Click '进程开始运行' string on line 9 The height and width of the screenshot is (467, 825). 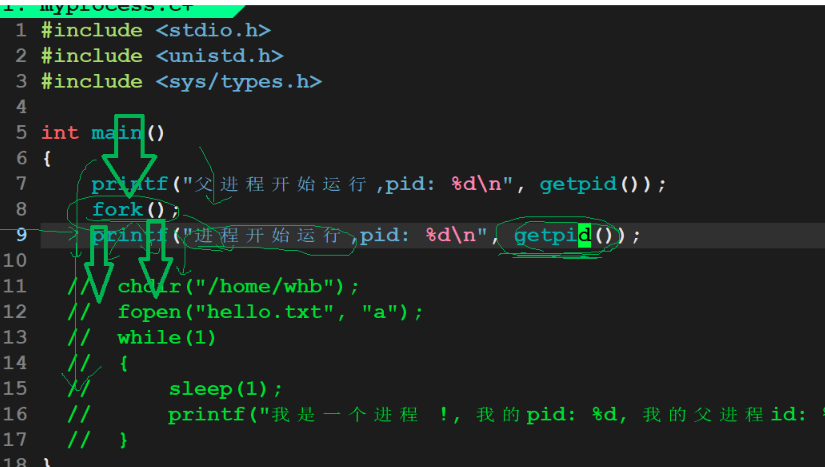pos(267,235)
